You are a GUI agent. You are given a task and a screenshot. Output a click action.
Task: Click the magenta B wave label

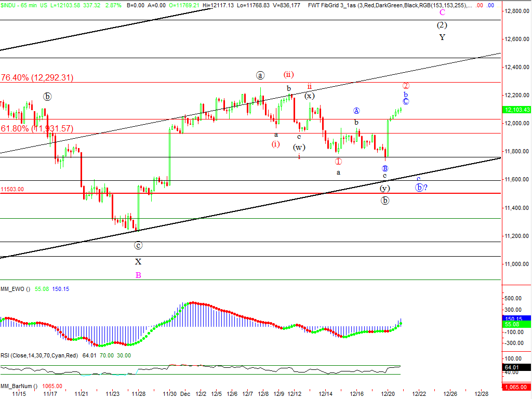point(138,275)
